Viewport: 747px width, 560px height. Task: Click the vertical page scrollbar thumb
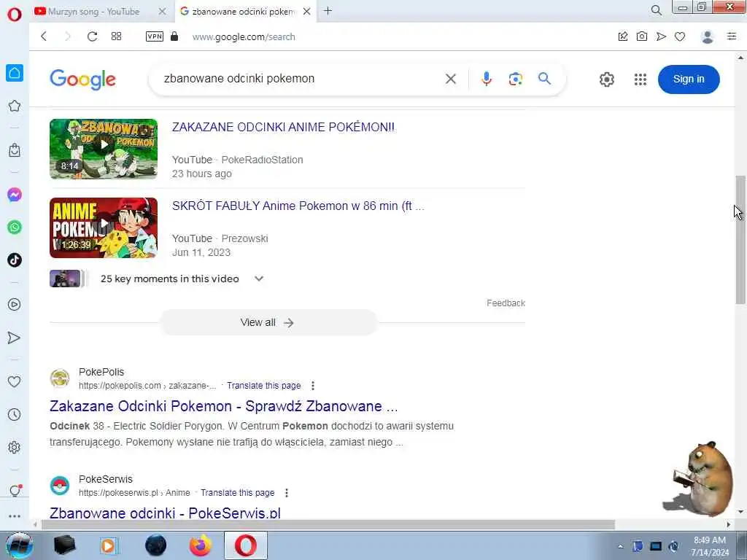740,239
